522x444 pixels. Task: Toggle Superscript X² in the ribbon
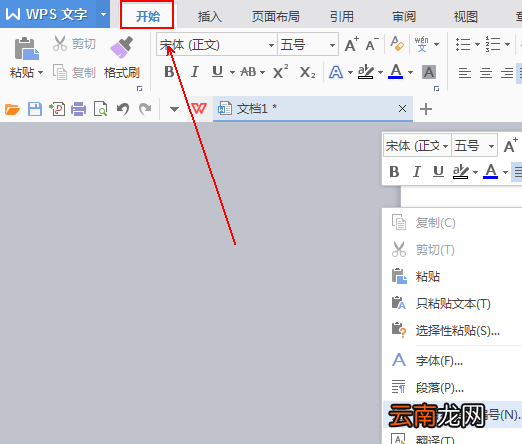pyautogui.click(x=280, y=71)
